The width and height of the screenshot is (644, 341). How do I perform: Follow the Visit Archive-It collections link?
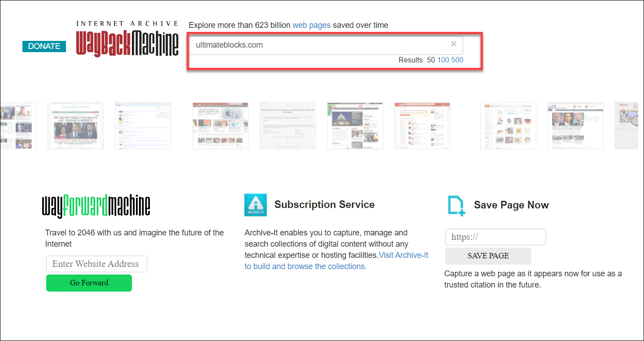tap(337, 261)
